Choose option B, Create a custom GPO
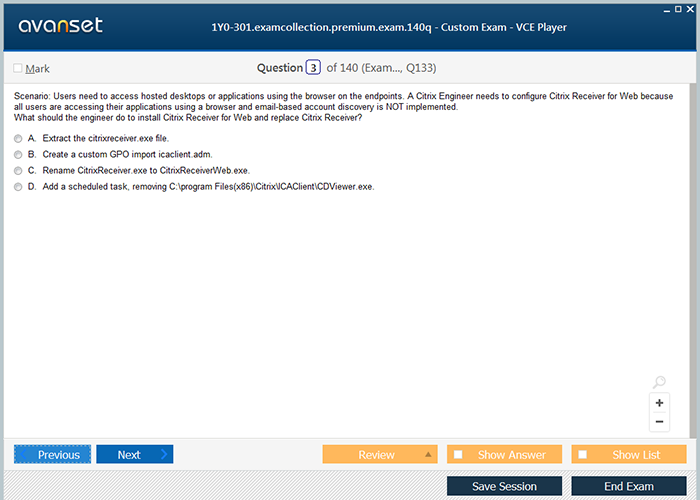The height and width of the screenshot is (500, 700). [x=18, y=154]
